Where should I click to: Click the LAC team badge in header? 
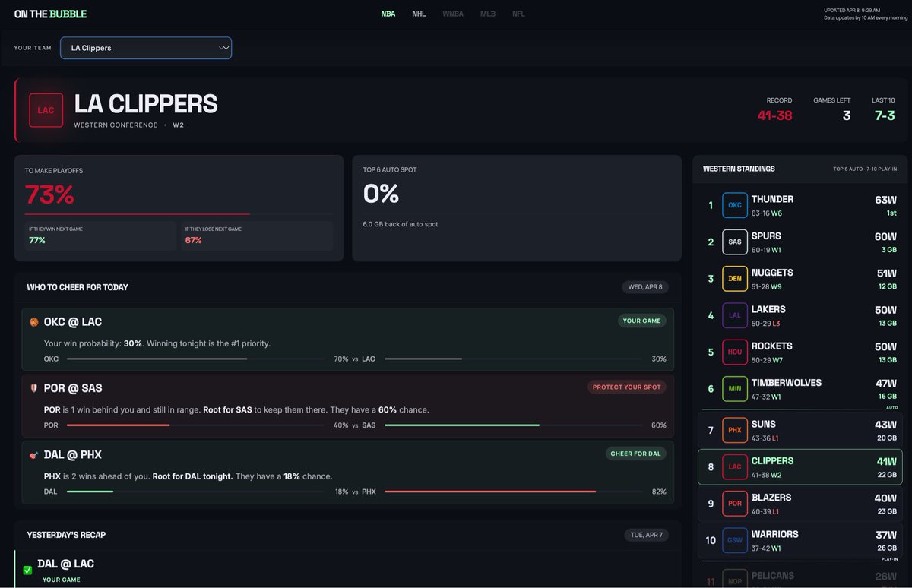click(x=46, y=110)
